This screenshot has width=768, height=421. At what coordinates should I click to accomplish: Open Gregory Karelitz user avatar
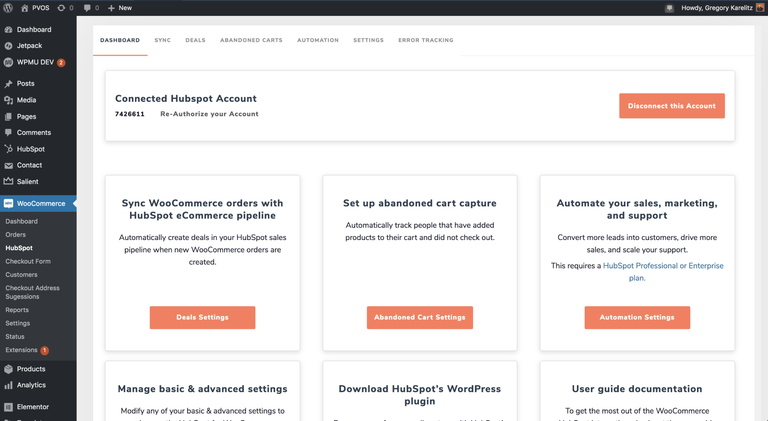(x=760, y=8)
